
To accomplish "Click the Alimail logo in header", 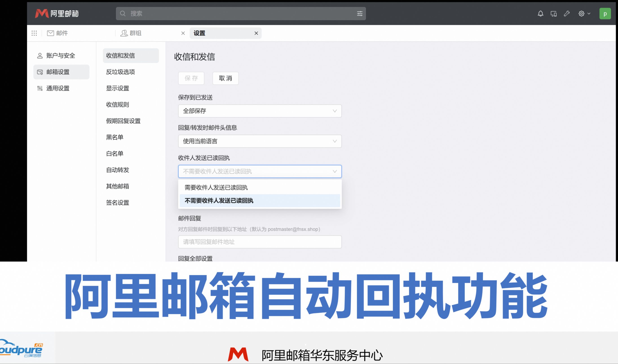I will [x=57, y=13].
